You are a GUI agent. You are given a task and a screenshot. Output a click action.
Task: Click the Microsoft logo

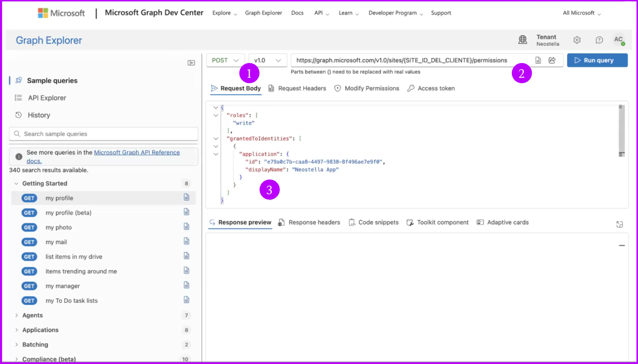click(x=61, y=13)
